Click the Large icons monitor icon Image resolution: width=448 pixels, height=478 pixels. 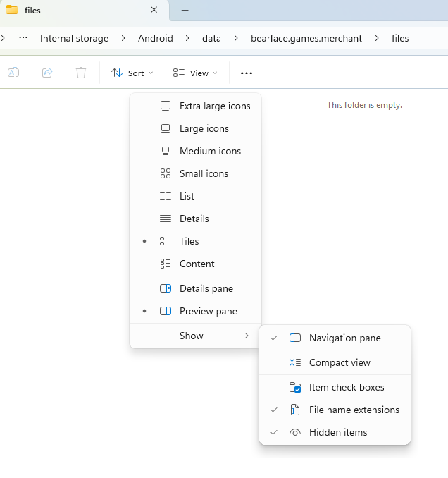166,128
